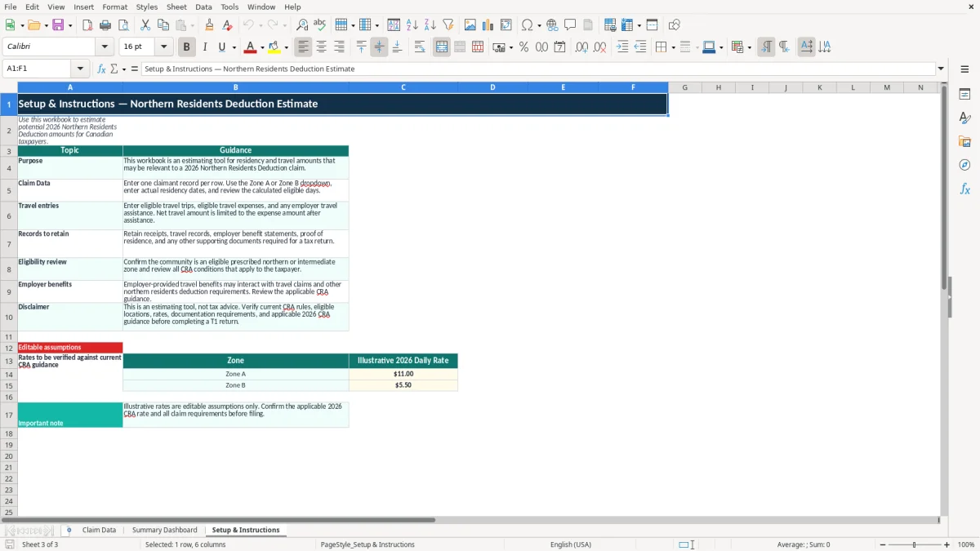This screenshot has width=980, height=551.
Task: Apply the yellow background color
Action: (x=274, y=47)
